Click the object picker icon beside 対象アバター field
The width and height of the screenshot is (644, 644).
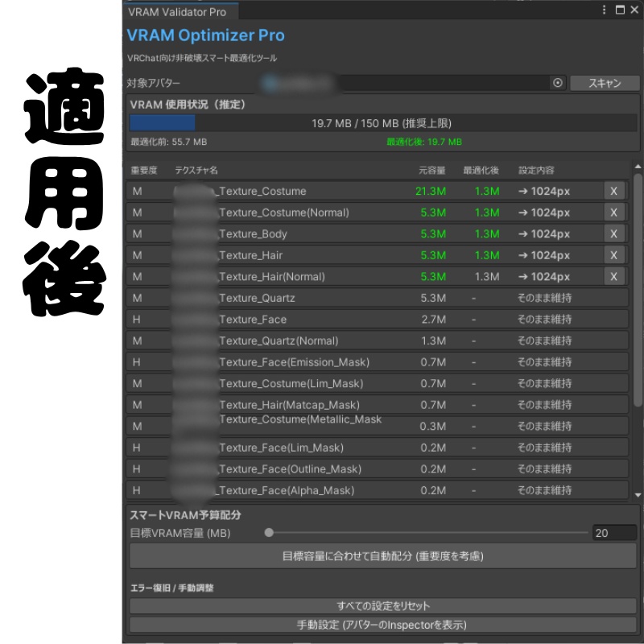click(556, 83)
